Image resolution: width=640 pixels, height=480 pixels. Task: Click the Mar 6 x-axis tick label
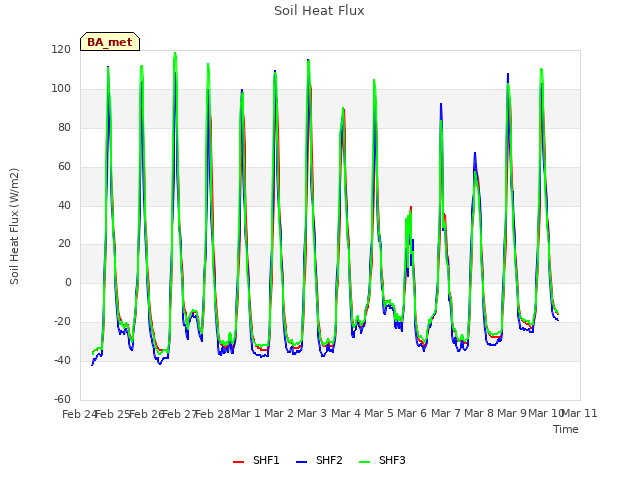[412, 413]
